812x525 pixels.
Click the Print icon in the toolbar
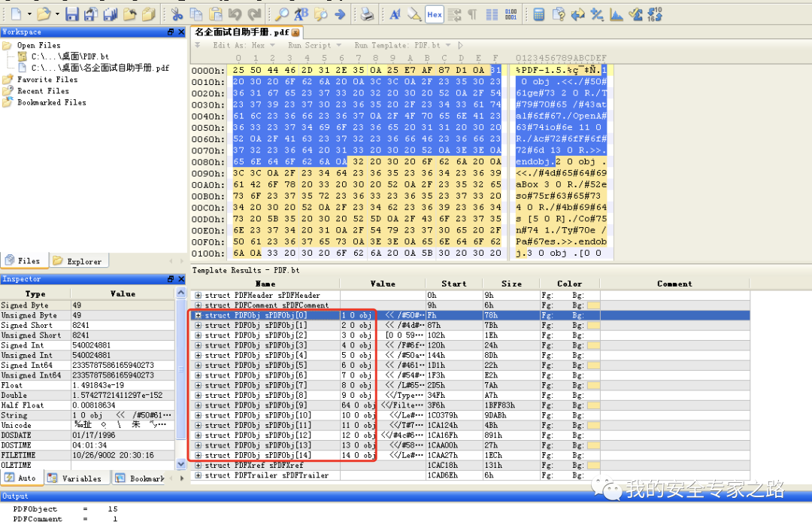[367, 14]
